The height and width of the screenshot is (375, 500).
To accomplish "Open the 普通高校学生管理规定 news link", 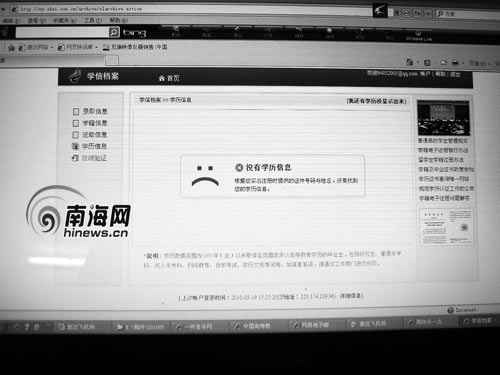I will click(x=443, y=141).
